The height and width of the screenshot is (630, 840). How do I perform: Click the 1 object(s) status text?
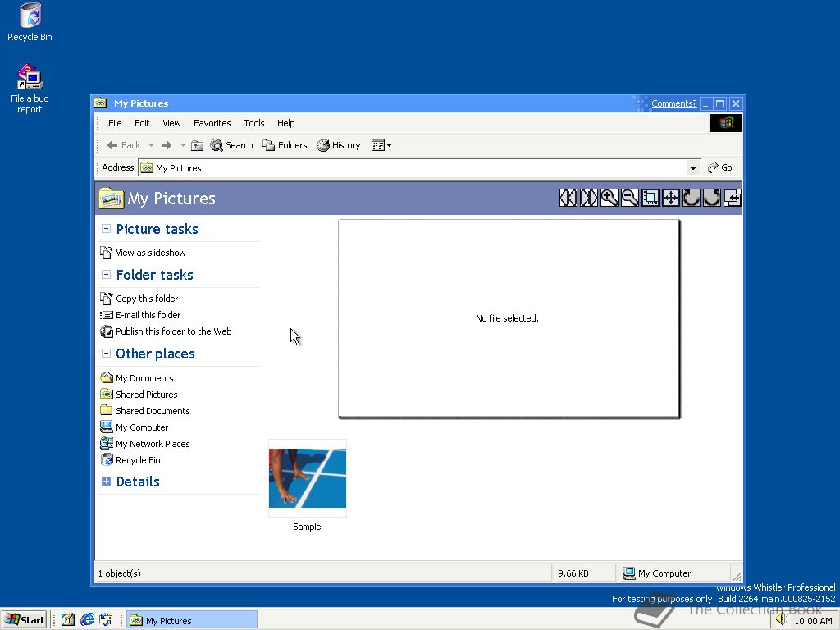point(120,573)
